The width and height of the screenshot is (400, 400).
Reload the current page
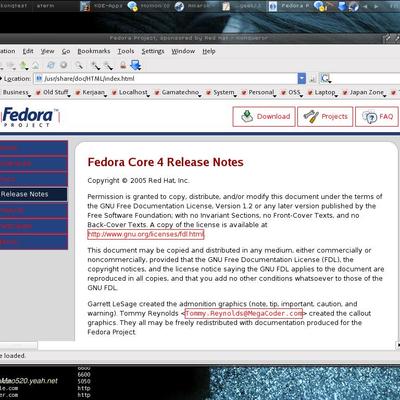[x=51, y=65]
